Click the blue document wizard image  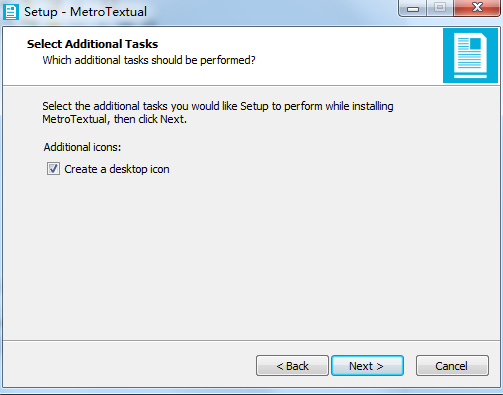pos(470,55)
